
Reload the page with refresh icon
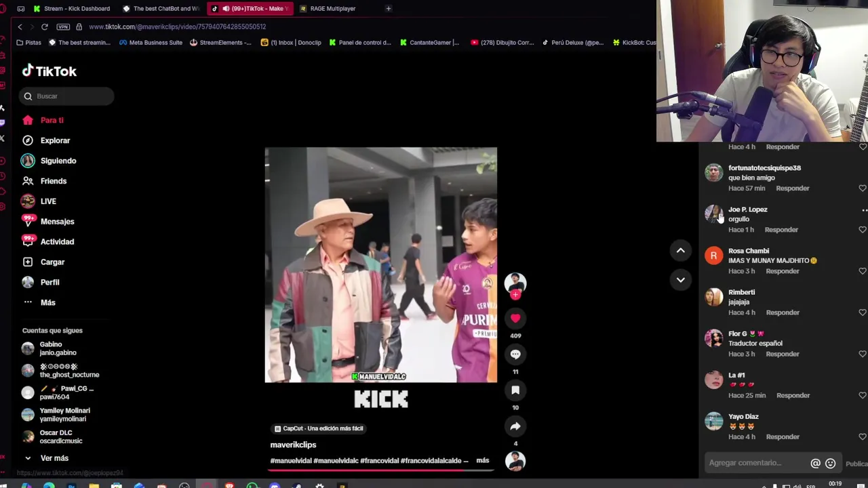point(45,26)
